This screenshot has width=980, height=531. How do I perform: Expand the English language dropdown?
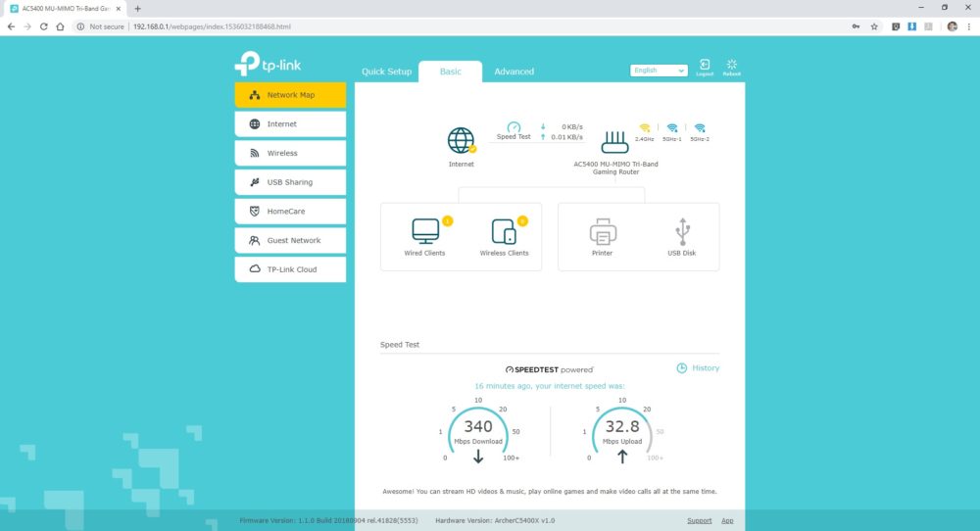pos(659,71)
